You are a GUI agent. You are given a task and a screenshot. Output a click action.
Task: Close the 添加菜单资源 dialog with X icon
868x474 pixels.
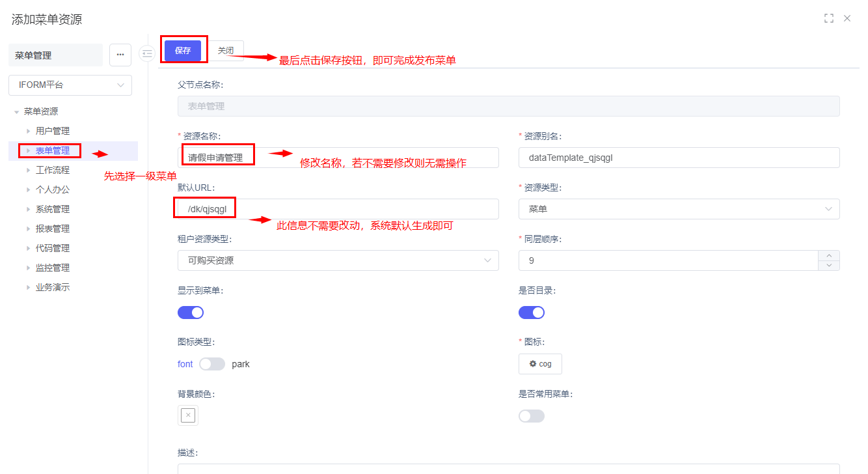pos(847,18)
